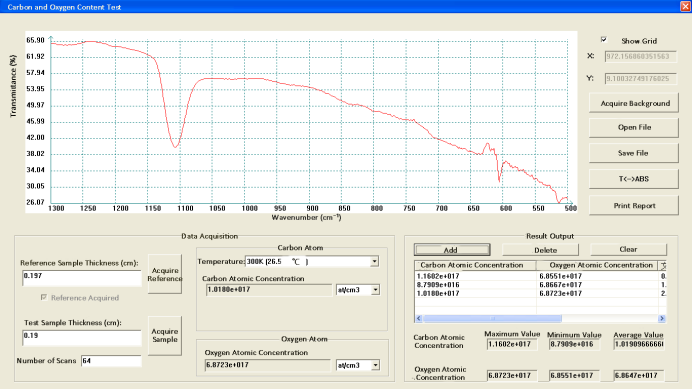Click oxygen value 6.8551e+017 in the results list
The image size is (692, 389).
[x=560, y=276]
